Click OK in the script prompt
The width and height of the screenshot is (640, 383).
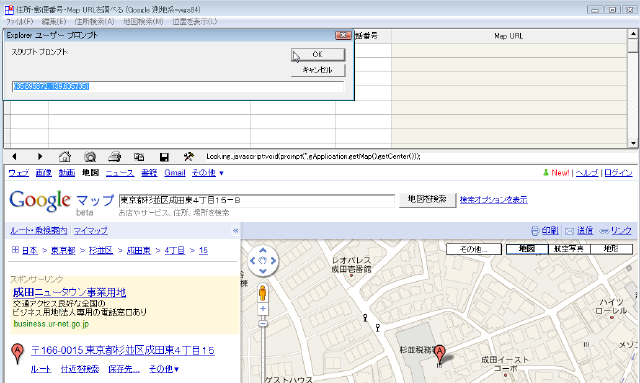click(x=318, y=54)
